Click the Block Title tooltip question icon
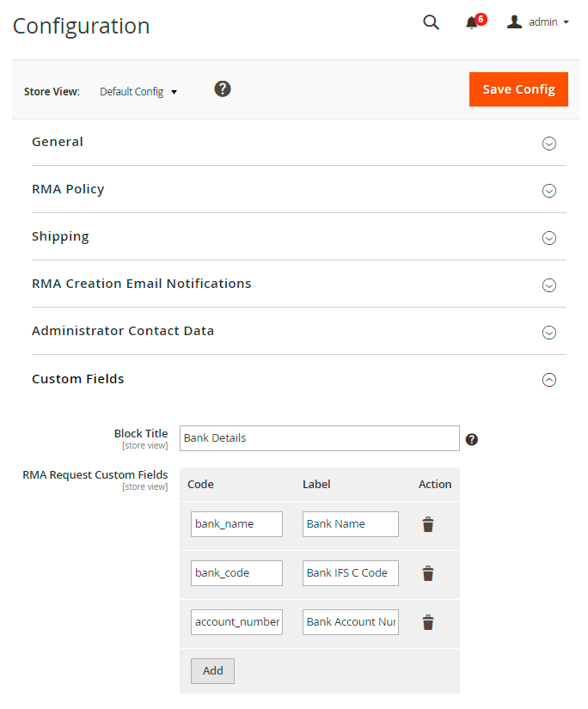This screenshot has width=588, height=709. click(471, 439)
